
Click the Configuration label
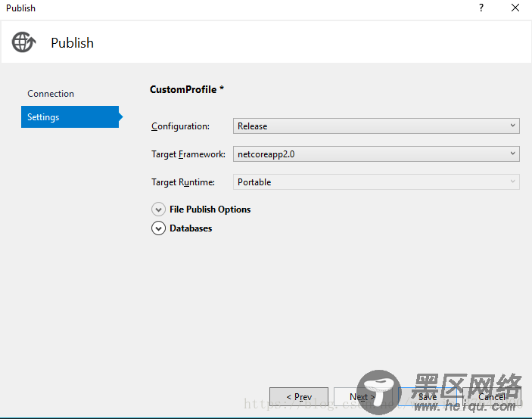(x=180, y=126)
